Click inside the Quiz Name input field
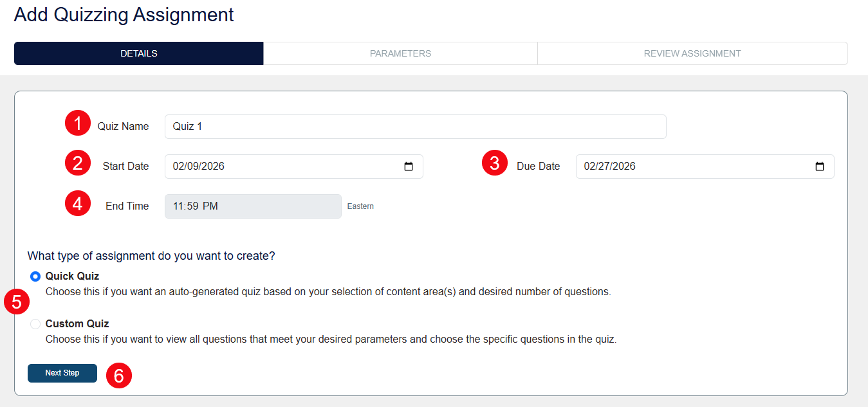868x407 pixels. click(x=414, y=126)
